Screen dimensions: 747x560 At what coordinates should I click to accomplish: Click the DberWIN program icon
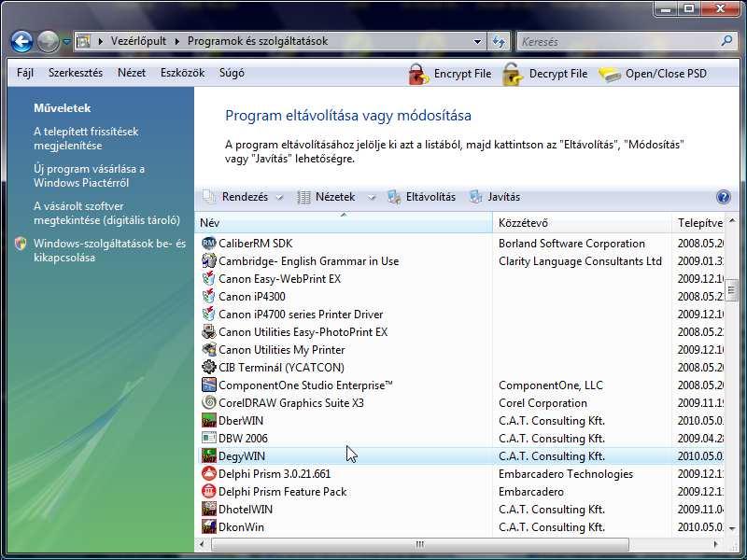point(208,421)
